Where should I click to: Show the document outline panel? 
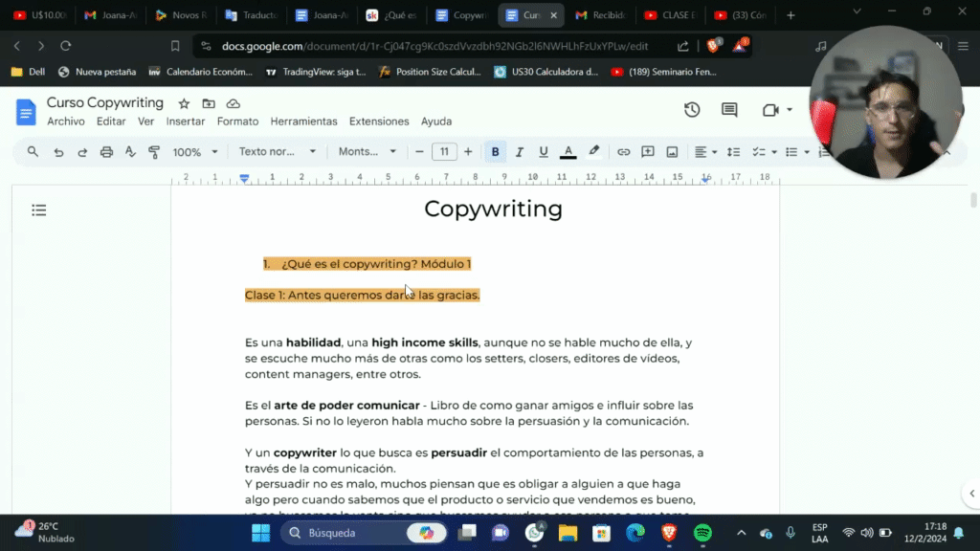(x=38, y=209)
